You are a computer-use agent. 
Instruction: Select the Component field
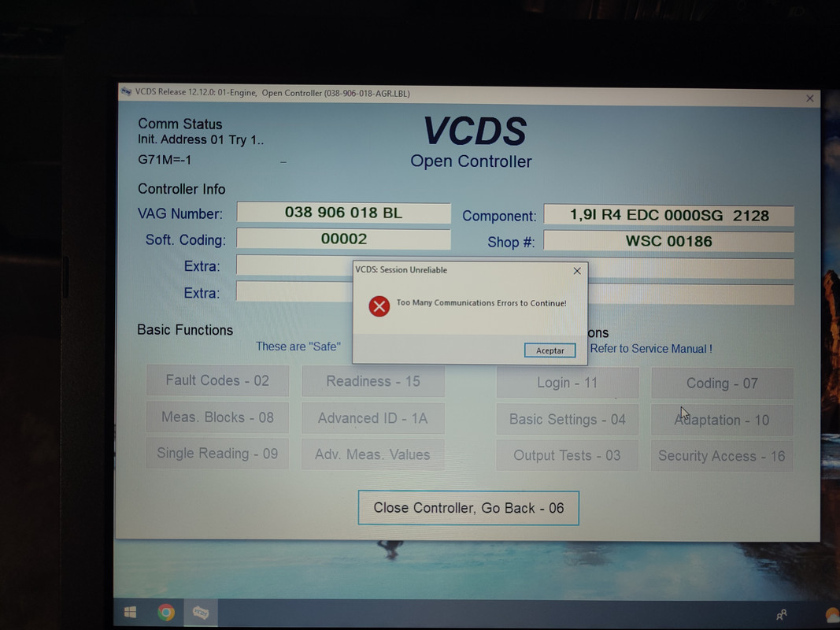(668, 215)
